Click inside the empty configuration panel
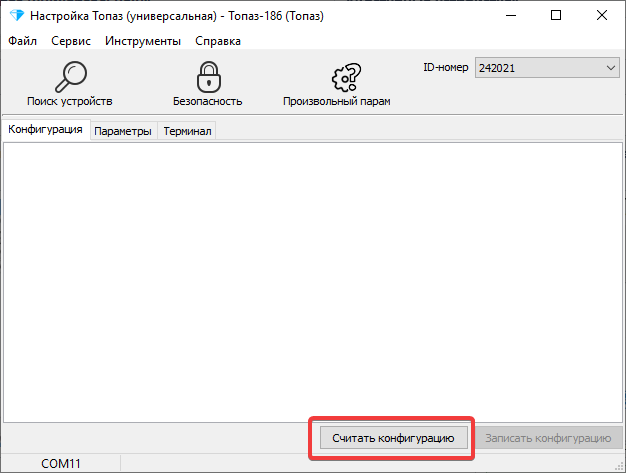Screen dimensions: 626x473 [x=312, y=280]
